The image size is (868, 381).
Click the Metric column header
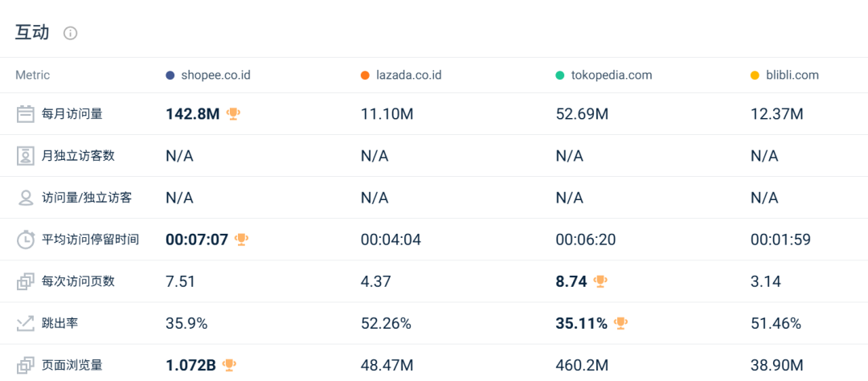33,76
